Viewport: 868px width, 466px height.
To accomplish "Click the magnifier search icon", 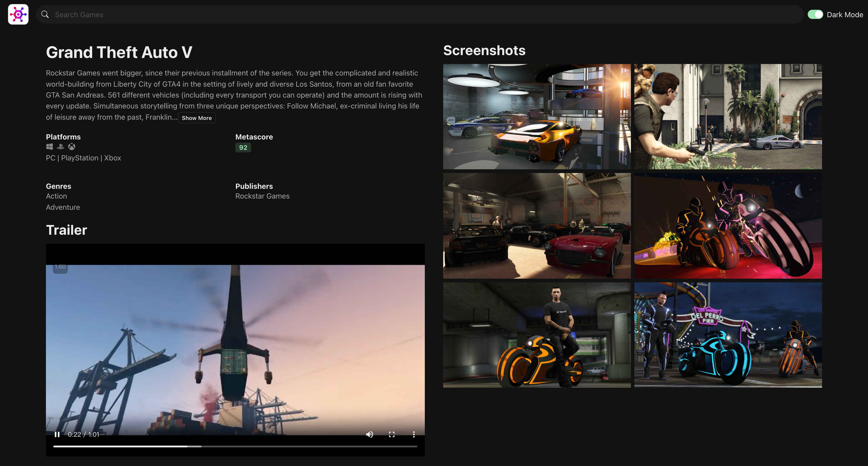I will coord(45,14).
